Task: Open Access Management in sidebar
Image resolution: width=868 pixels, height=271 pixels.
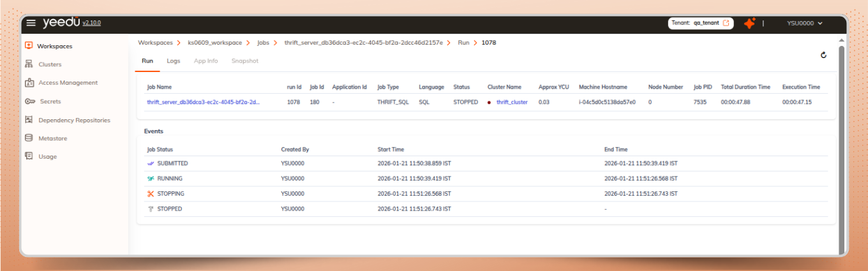Action: coord(68,83)
